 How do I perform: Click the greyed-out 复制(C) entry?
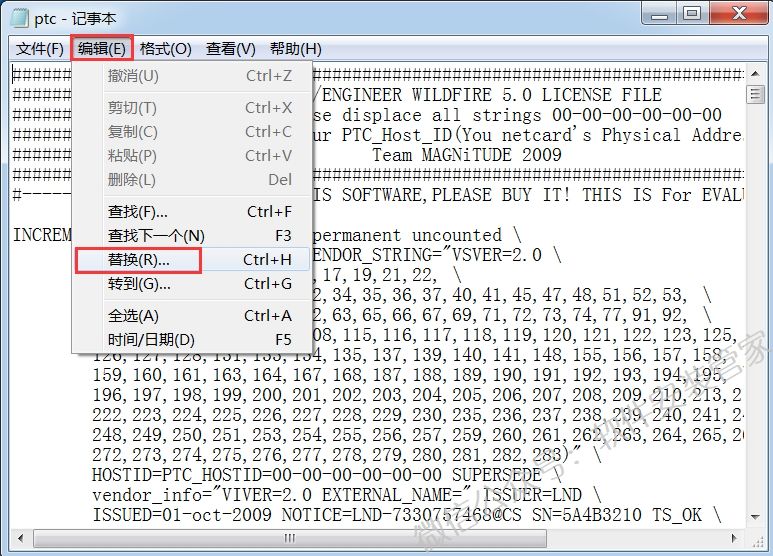point(133,132)
